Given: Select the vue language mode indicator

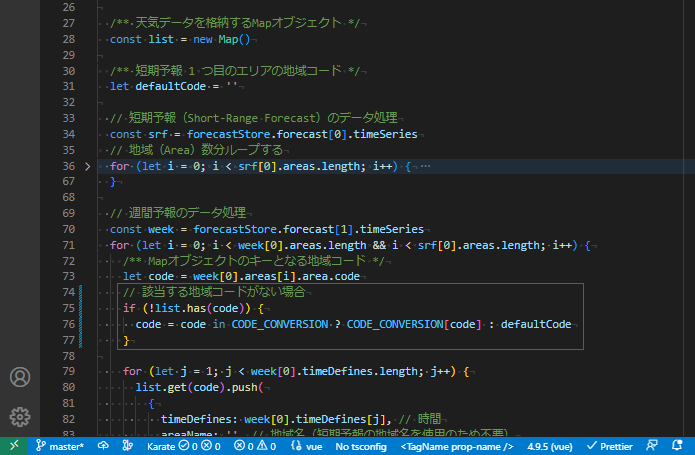Looking at the screenshot, I should click(307, 446).
